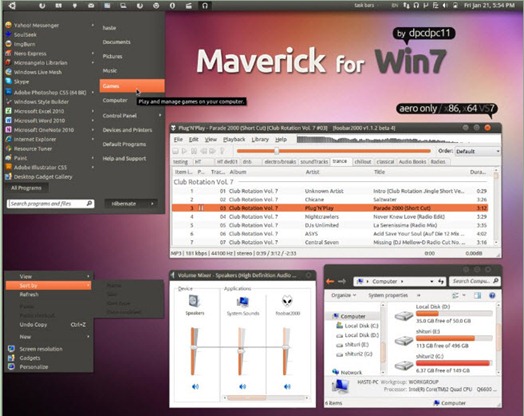Click the Search programs and files field

coord(50,203)
